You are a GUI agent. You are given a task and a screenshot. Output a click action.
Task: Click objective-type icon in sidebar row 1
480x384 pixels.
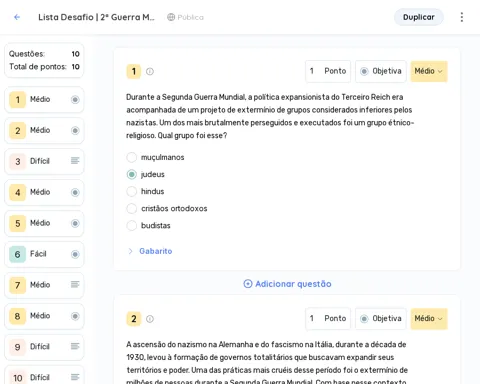[75, 99]
